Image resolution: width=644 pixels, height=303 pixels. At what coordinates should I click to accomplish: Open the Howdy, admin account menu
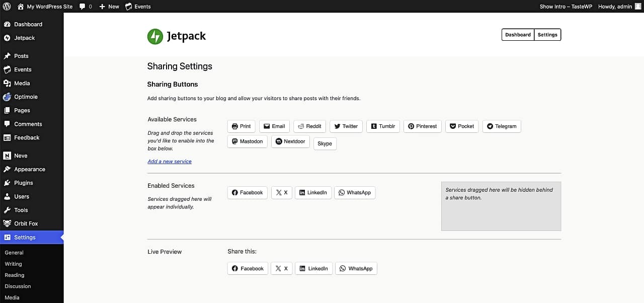pos(620,7)
